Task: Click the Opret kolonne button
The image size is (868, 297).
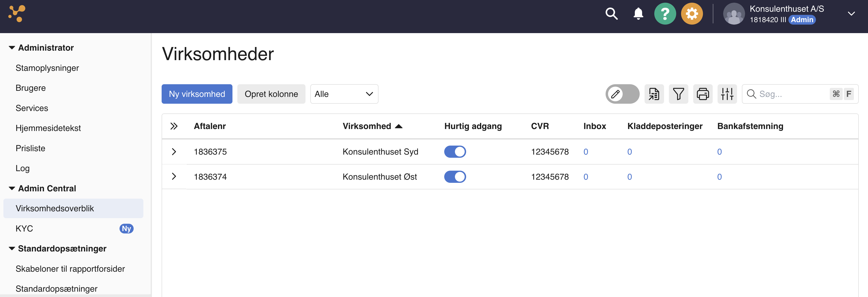Action: (x=271, y=94)
